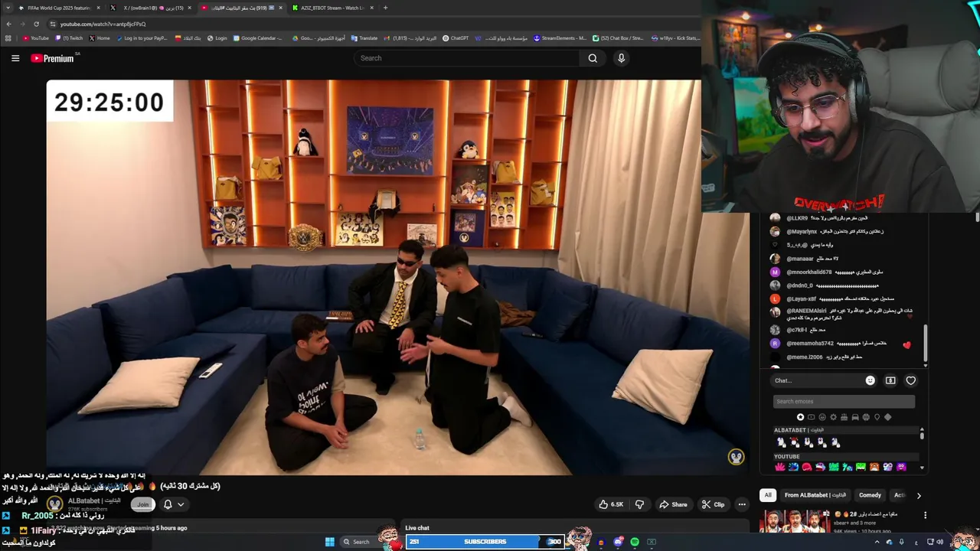Show more filter chips with right arrow
This screenshot has width=980, height=551.
click(x=919, y=495)
